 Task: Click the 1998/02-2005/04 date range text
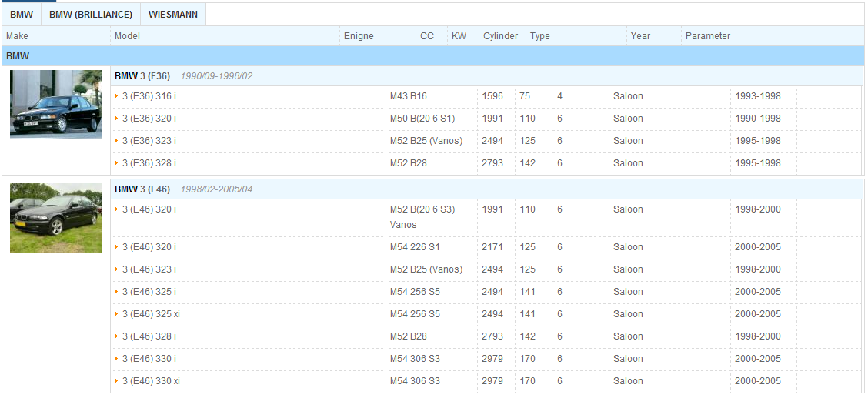pos(216,189)
